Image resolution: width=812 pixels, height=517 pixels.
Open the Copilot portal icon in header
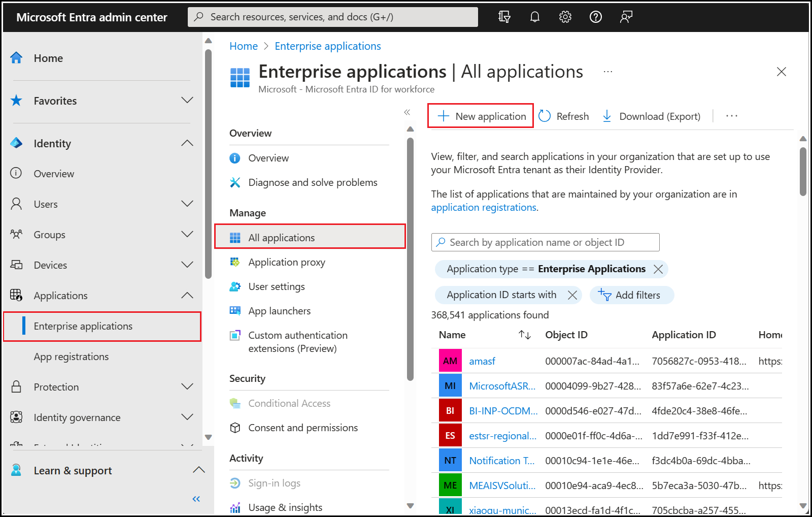[504, 17]
